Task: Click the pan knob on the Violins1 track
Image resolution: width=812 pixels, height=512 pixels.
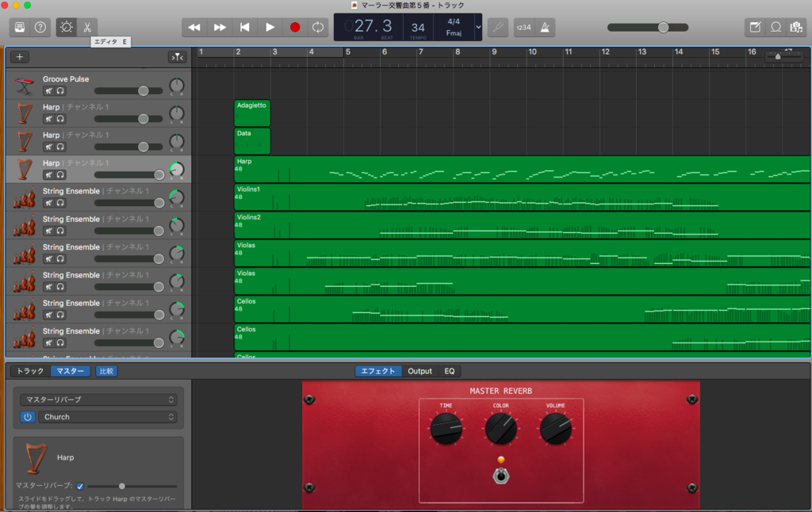Action: point(177,197)
